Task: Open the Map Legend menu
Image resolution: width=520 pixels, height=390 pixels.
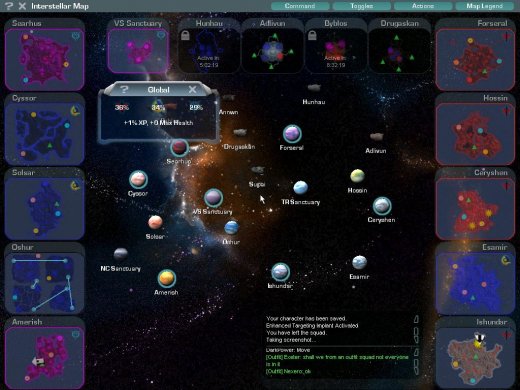Action: (x=484, y=6)
